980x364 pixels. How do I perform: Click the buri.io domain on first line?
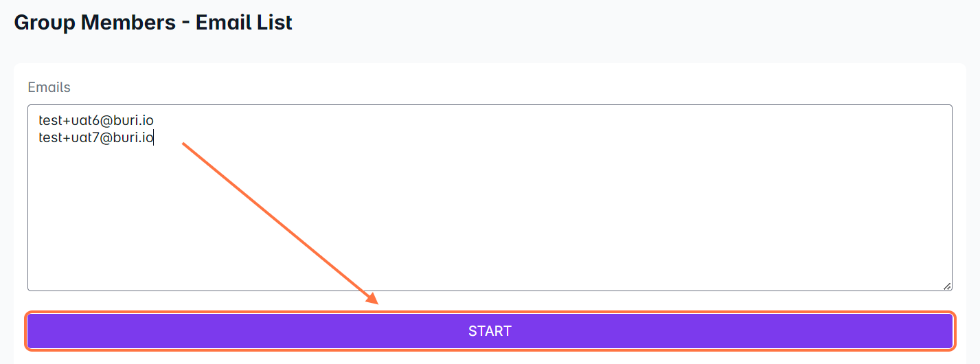click(x=134, y=121)
